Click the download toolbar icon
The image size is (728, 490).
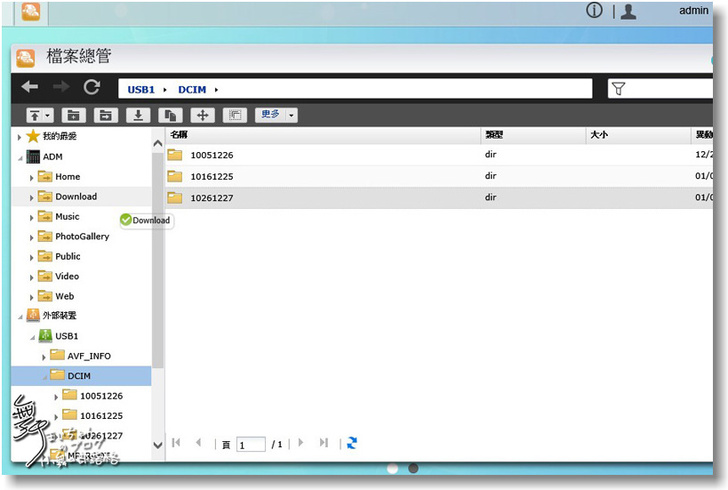pyautogui.click(x=138, y=115)
